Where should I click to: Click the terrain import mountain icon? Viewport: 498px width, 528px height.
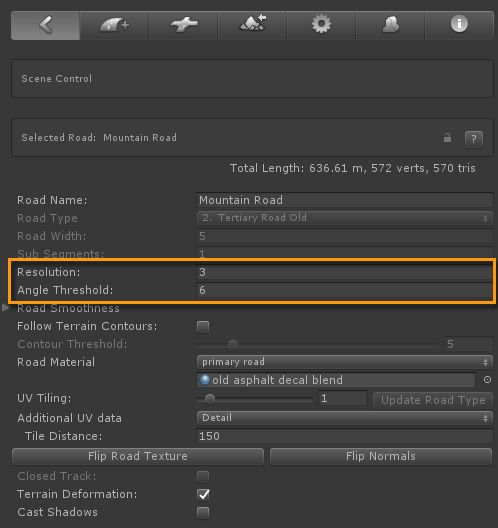pos(253,25)
